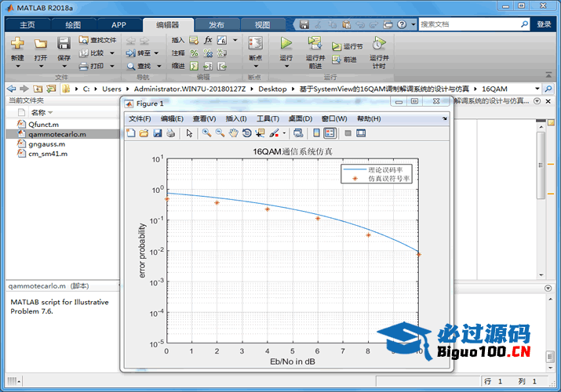This screenshot has width=561, height=392.
Task: Expand the New dropdown arrow
Action: [x=17, y=67]
